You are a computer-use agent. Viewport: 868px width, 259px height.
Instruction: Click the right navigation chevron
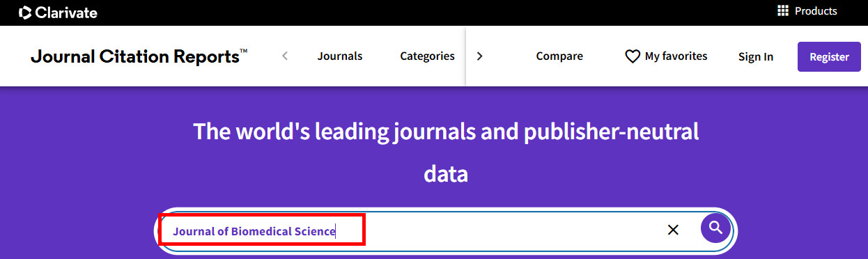point(479,56)
